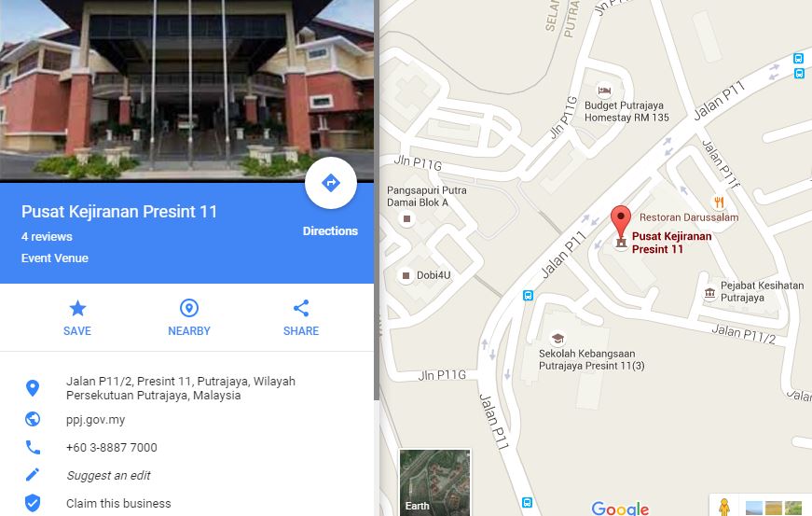Image resolution: width=812 pixels, height=516 pixels.
Task: Save place with star icon
Action: click(77, 308)
